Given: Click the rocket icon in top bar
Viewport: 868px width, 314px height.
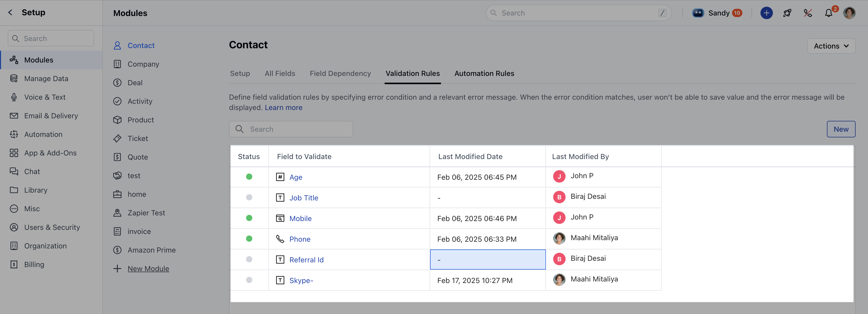Looking at the screenshot, I should (x=787, y=13).
